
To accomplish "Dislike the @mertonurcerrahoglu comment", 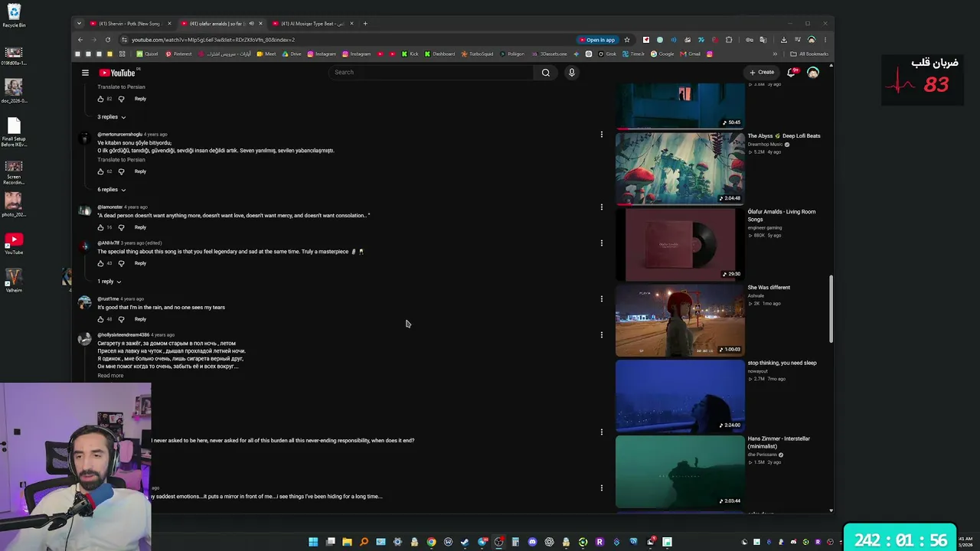I will (x=121, y=171).
